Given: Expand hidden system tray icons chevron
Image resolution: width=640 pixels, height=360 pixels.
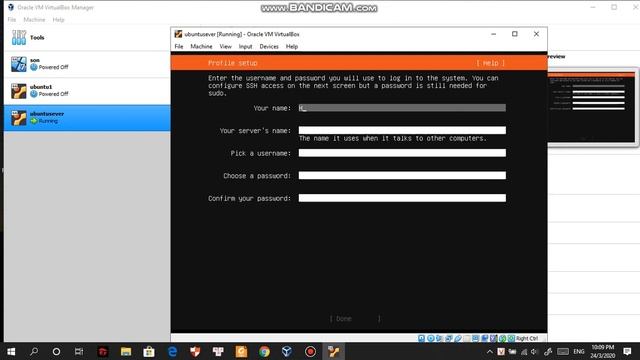Looking at the screenshot, I should coord(489,351).
